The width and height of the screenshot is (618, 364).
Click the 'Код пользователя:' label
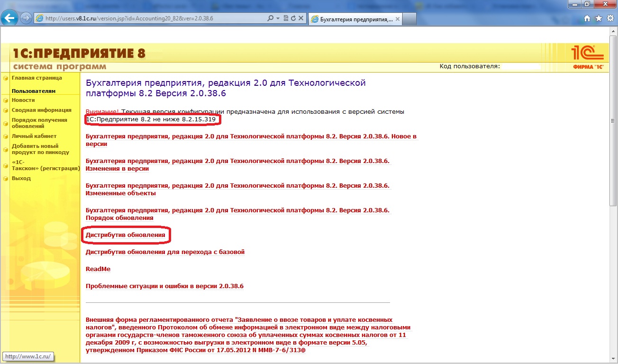[470, 66]
